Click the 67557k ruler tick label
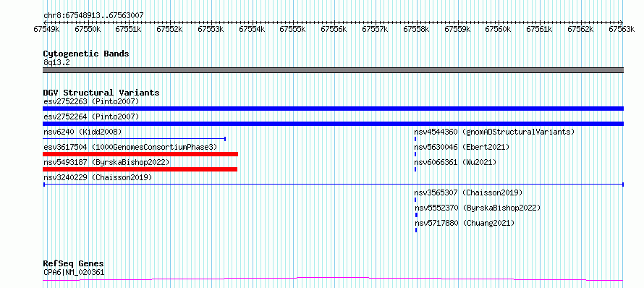 pos(376,30)
